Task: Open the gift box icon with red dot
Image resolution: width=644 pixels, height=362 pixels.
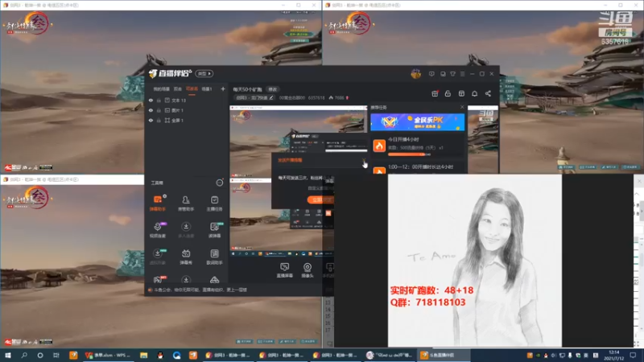Action: tap(435, 93)
